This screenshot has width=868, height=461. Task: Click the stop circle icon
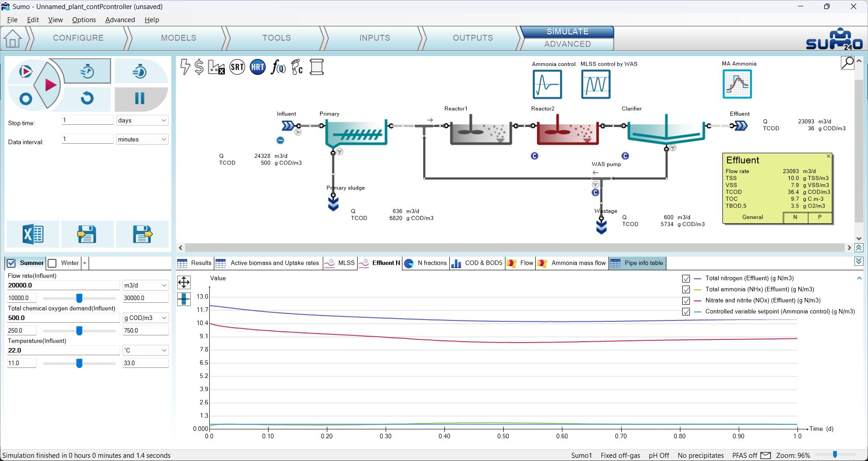tap(26, 99)
